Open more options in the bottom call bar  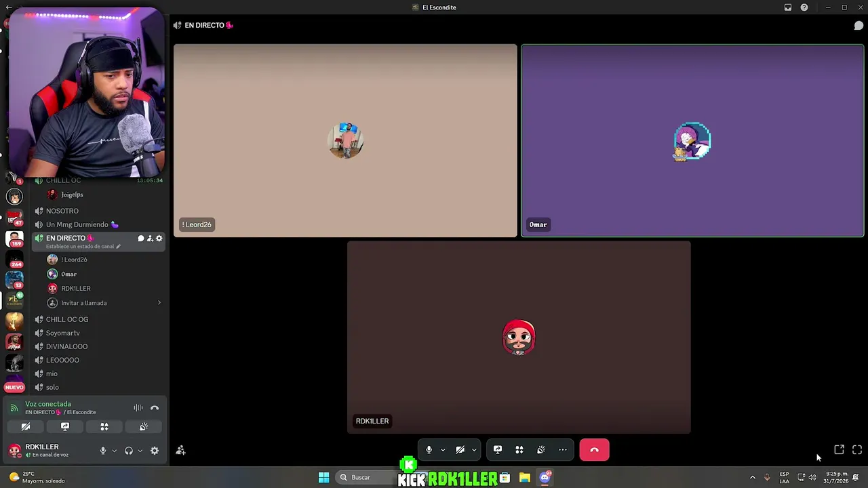[563, 450]
